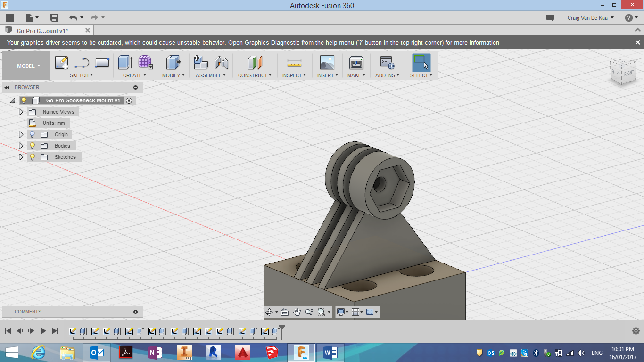Open the MODIFY menu

point(173,75)
